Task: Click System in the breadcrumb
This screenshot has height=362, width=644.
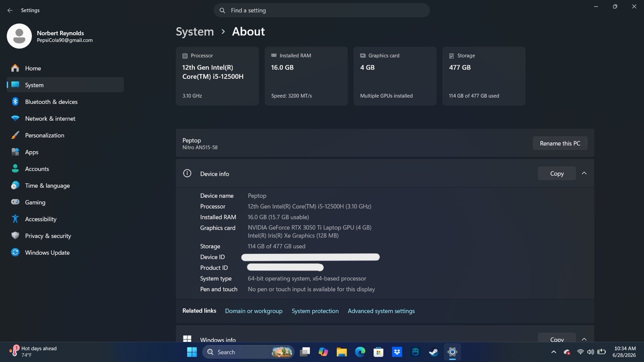Action: coord(195,31)
